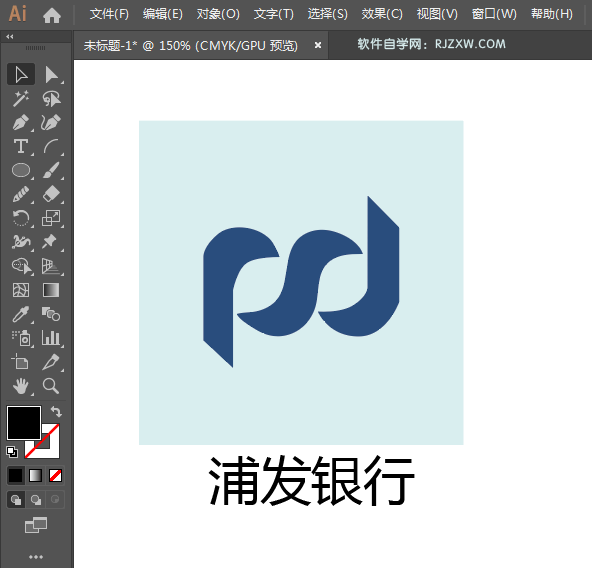Image resolution: width=592 pixels, height=568 pixels.
Task: Select the Selection tool (black arrow)
Action: [x=21, y=74]
